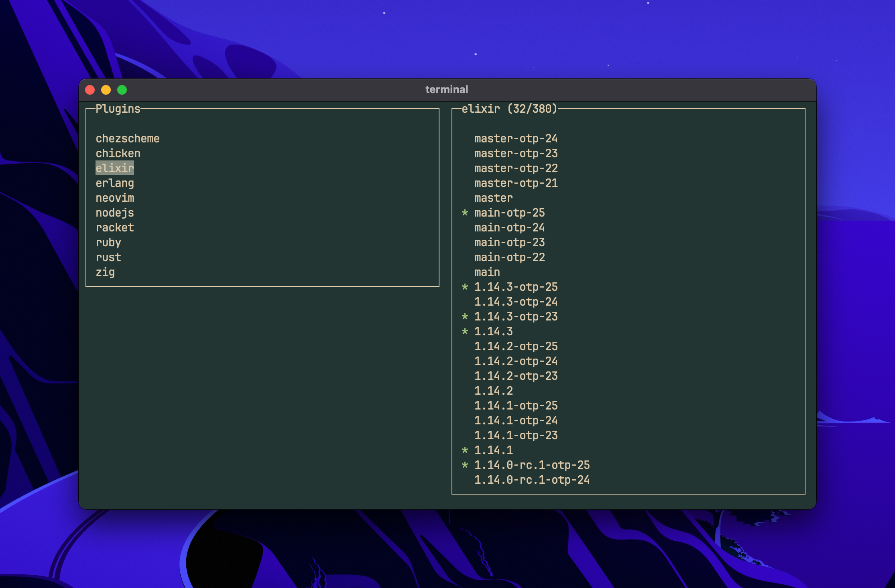Pick the rust plugin
The image size is (895, 588).
pos(108,258)
